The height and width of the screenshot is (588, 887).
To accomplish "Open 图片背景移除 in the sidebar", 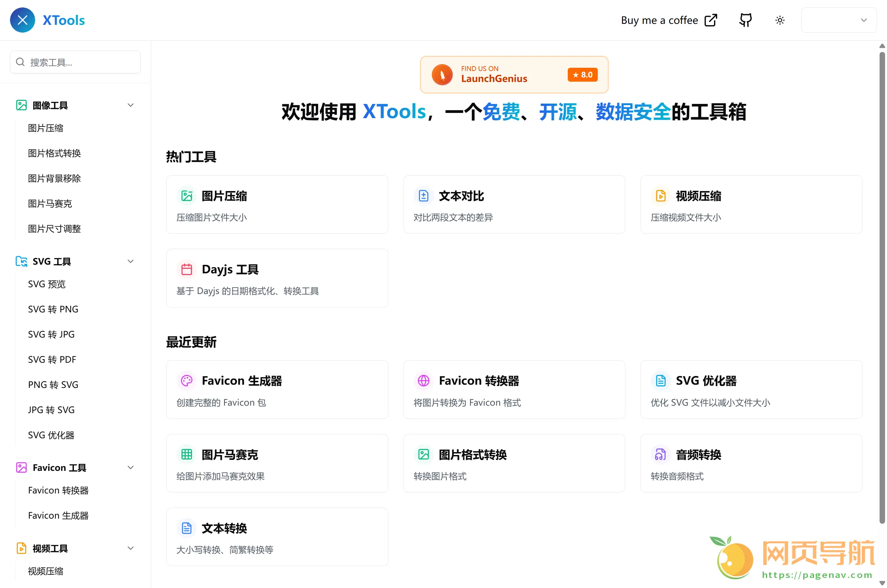I will pos(54,178).
